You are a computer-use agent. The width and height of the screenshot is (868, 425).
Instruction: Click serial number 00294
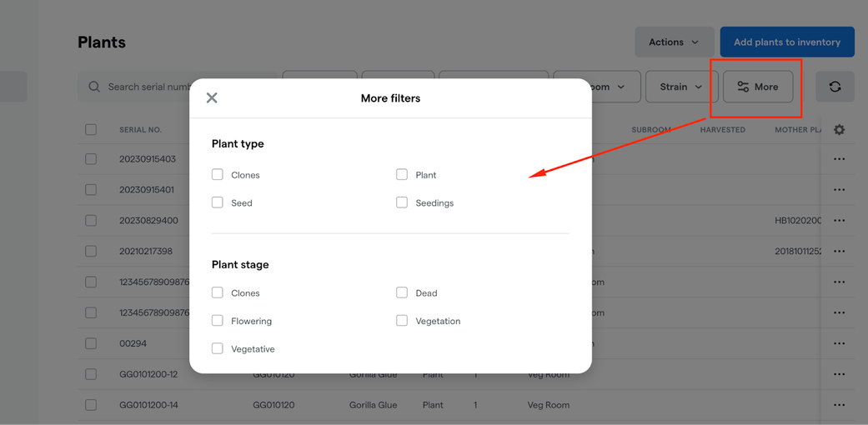click(133, 343)
